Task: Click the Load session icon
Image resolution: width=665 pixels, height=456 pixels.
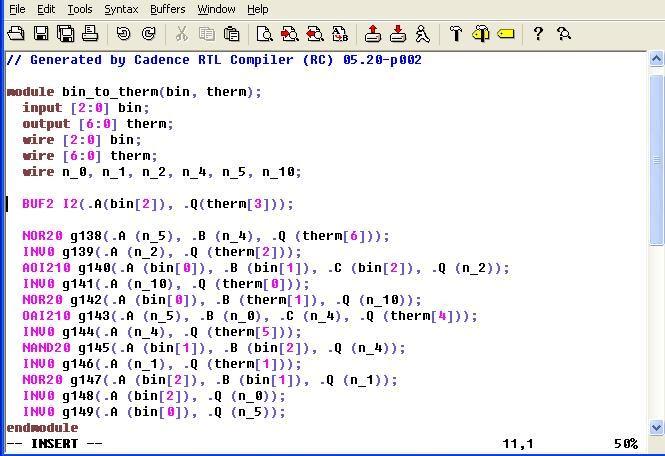Action: [372, 34]
